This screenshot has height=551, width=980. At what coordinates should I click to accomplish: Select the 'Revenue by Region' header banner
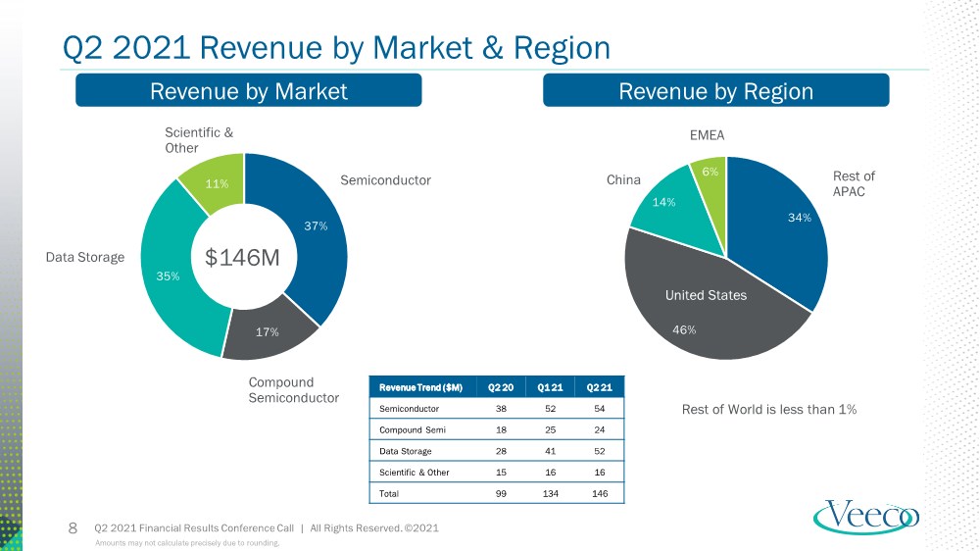click(x=716, y=90)
